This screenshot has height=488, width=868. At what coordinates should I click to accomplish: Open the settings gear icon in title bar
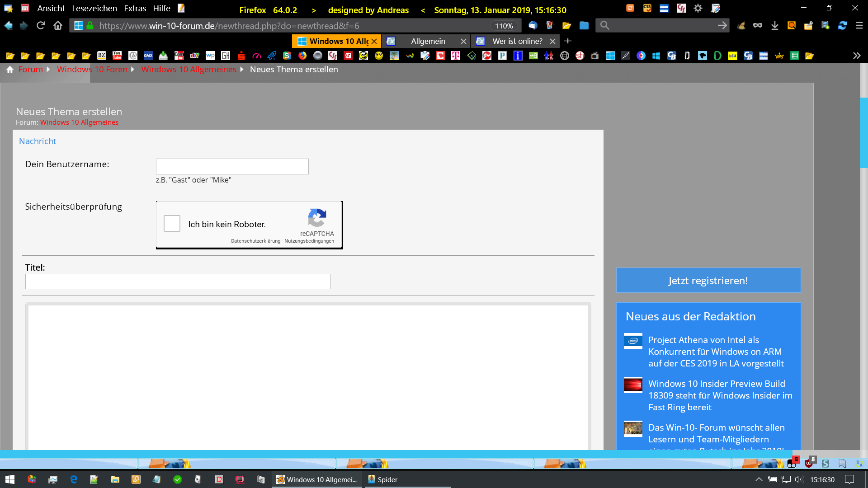click(698, 8)
